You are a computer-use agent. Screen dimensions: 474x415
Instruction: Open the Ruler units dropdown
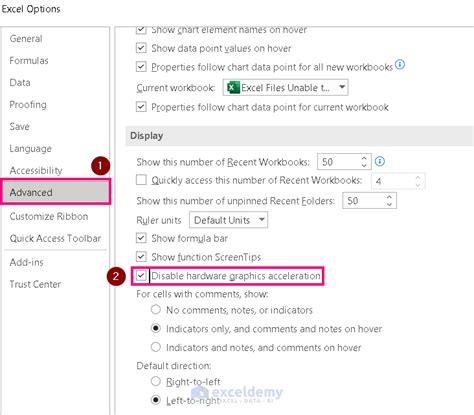coord(228,220)
